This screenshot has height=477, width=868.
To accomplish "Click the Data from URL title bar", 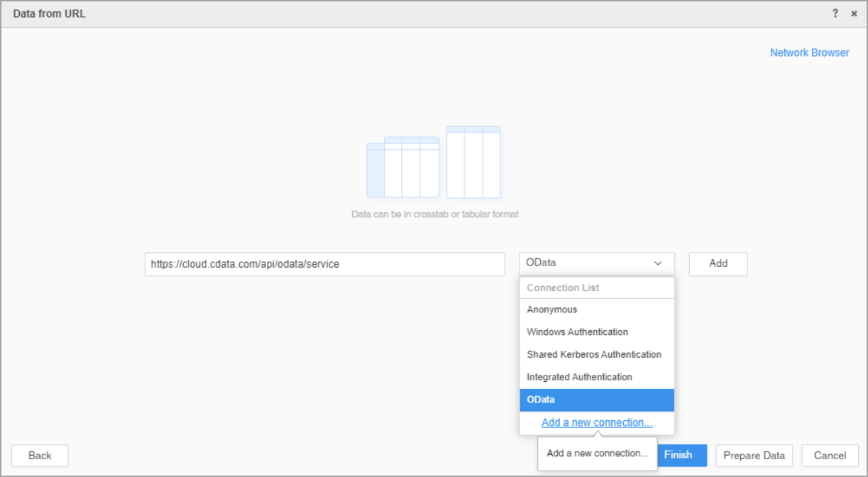I will [49, 13].
